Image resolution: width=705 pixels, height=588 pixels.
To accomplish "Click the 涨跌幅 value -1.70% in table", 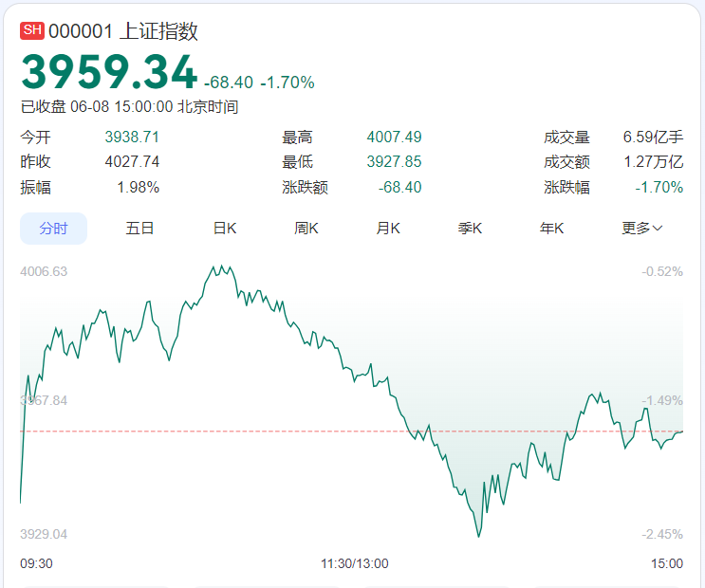I will click(x=659, y=187).
